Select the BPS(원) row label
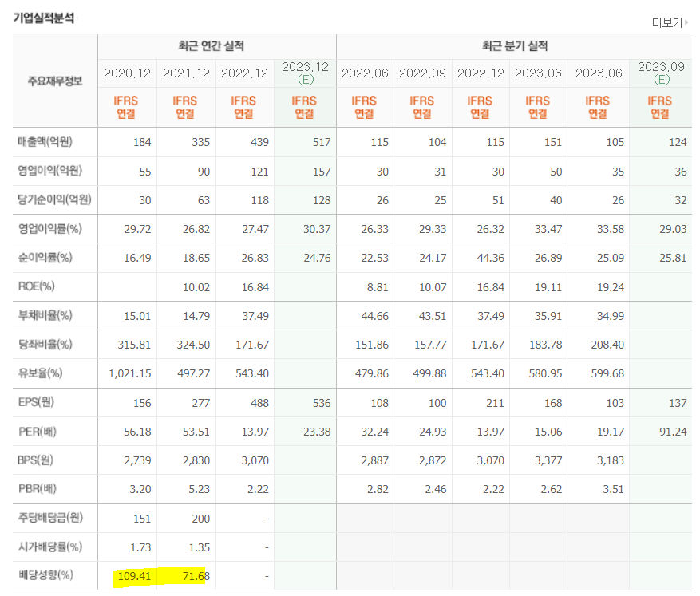 pyautogui.click(x=36, y=460)
